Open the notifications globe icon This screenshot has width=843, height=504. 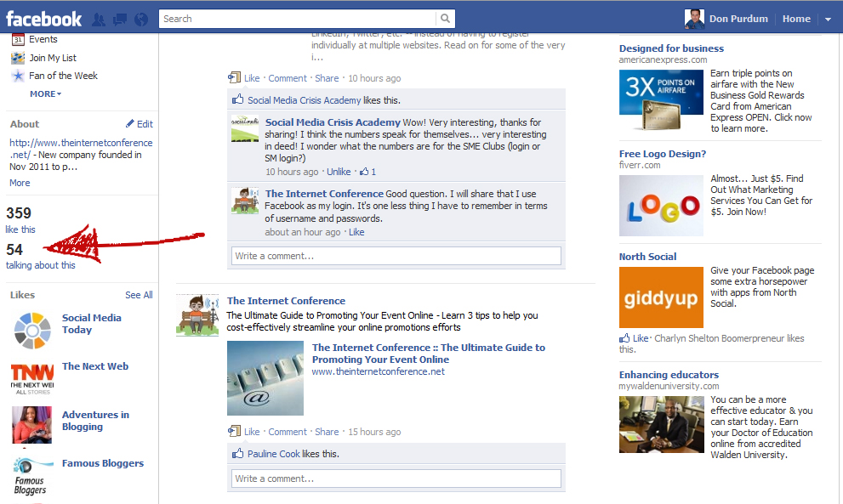[x=141, y=20]
